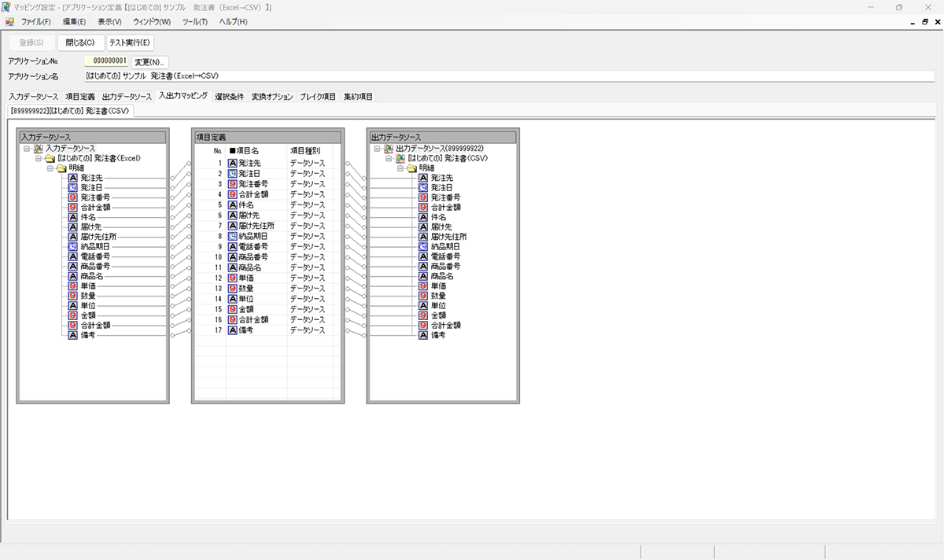Click the 出力データソース root node icon in output tree
Image resolution: width=944 pixels, height=560 pixels.
click(x=389, y=149)
